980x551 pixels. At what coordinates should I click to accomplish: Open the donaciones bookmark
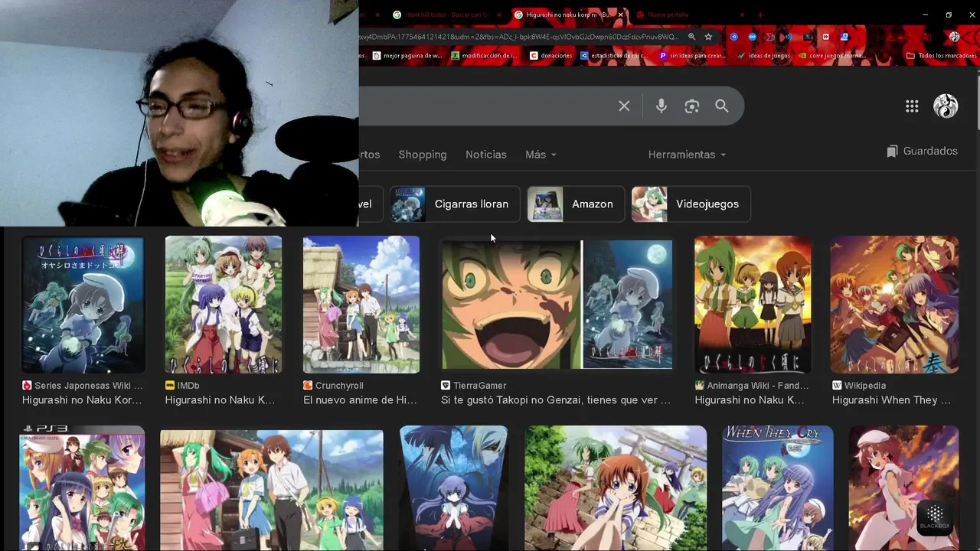[x=550, y=56]
